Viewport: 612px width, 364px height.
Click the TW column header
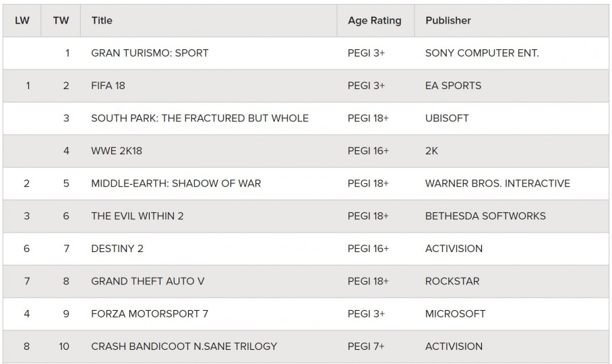coord(61,21)
